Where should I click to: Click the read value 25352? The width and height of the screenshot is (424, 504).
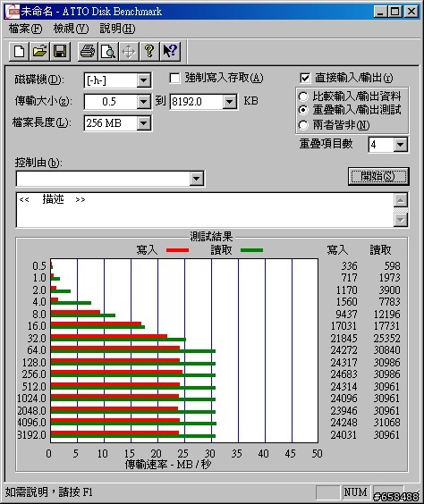click(387, 338)
